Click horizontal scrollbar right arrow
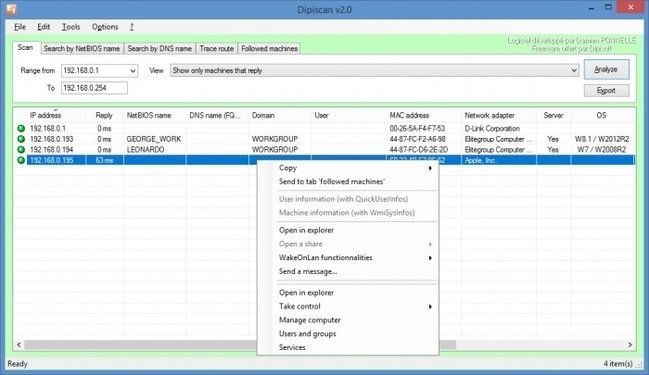649x375 pixels. point(630,344)
